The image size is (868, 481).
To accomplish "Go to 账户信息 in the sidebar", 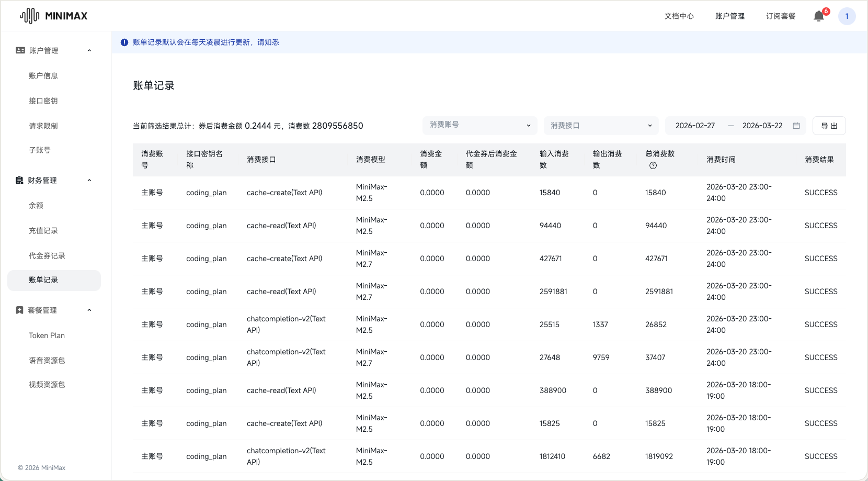I will 43,75.
